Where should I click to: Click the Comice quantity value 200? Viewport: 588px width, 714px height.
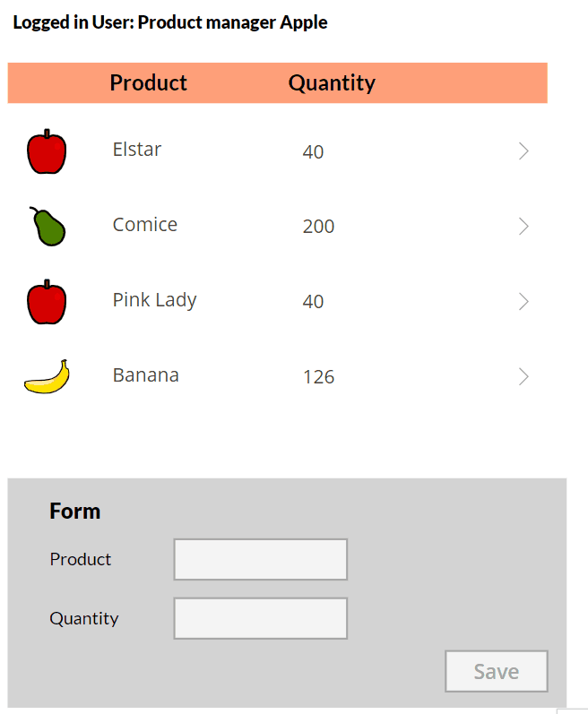[318, 227]
